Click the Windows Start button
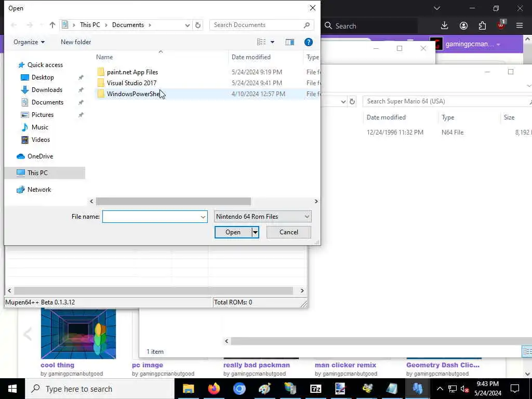Screen dimensions: 532x399 point(12,389)
